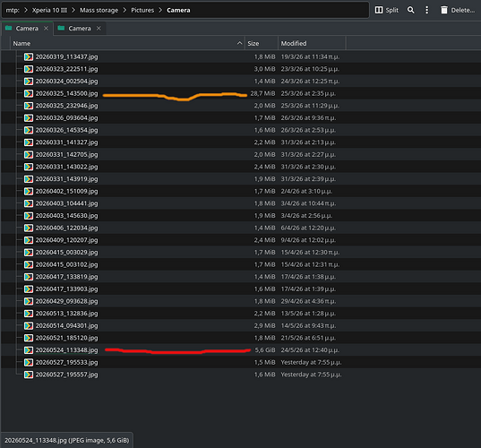Select file 20260527_195557.jpg
The image size is (481, 448).
point(66,375)
